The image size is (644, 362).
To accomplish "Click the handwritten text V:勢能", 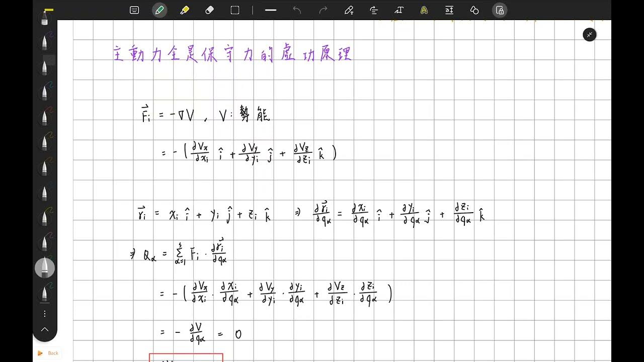I will point(245,116).
